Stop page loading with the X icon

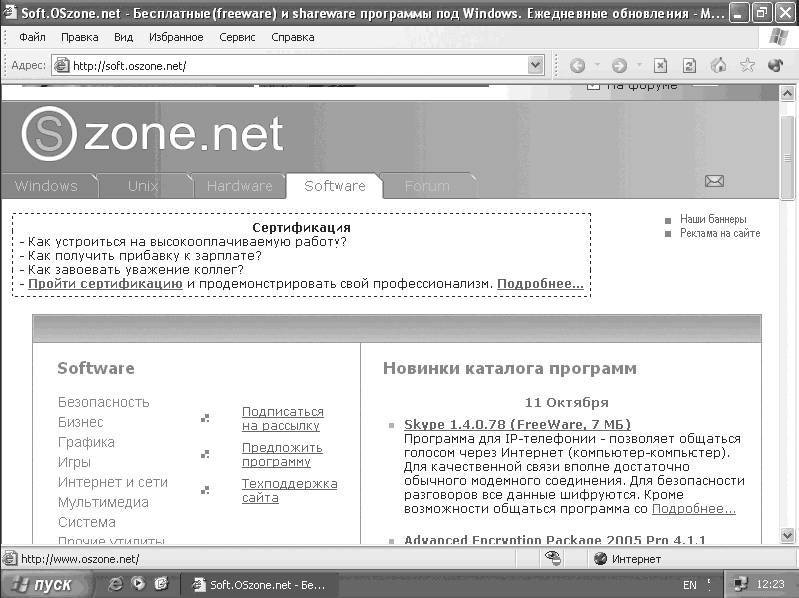[660, 66]
